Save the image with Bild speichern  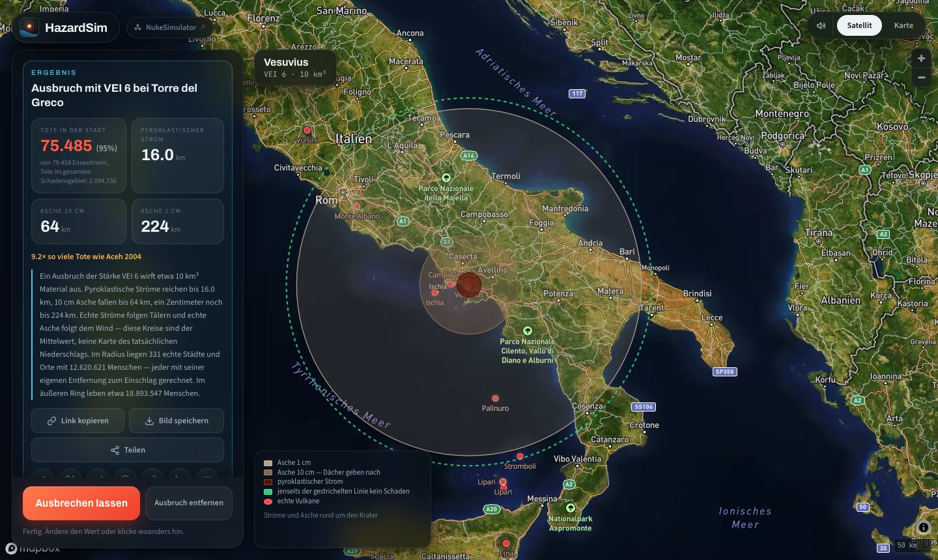pos(177,421)
